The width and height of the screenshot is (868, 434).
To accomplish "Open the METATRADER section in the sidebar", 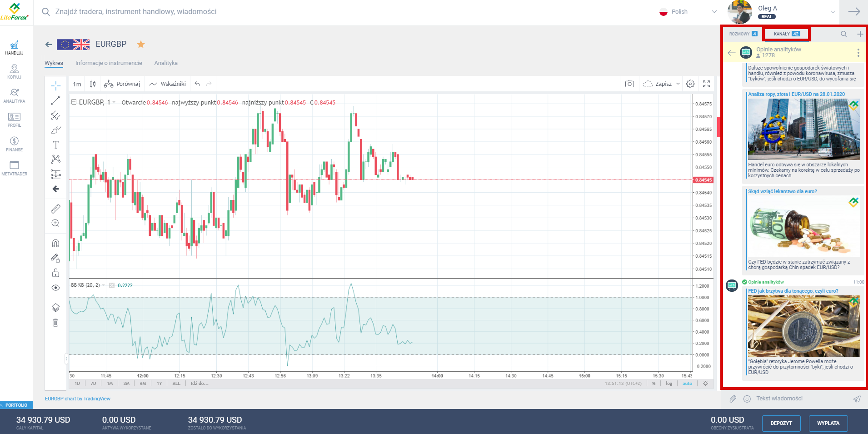I will (14, 168).
